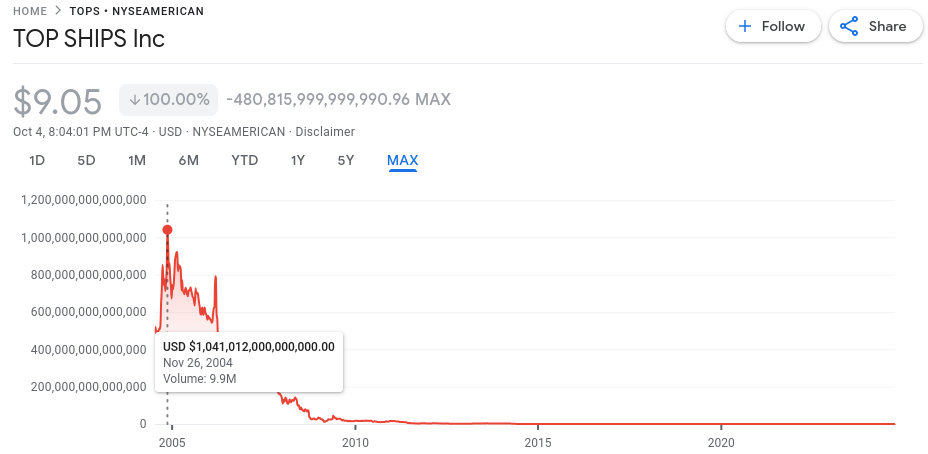Show the 1Y chart range
Viewport: 928px width, 454px height.
(298, 160)
